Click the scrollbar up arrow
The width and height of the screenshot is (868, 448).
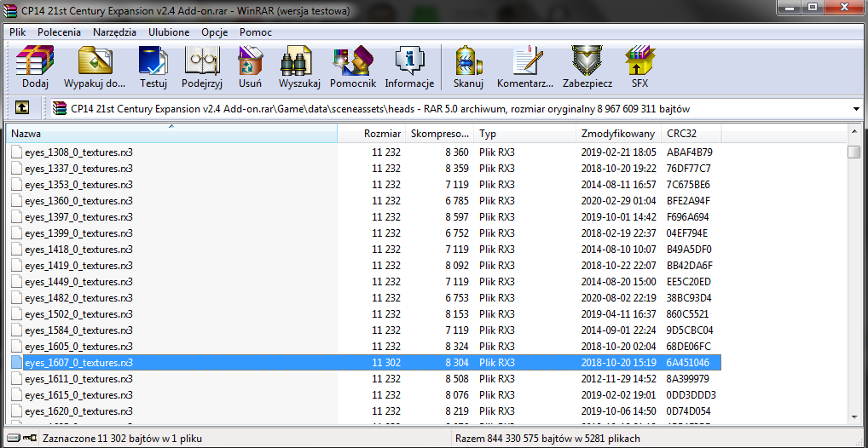[854, 132]
